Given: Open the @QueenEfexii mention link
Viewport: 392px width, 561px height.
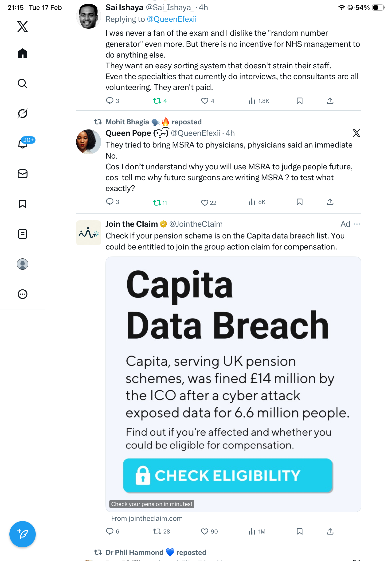Looking at the screenshot, I should tap(172, 19).
